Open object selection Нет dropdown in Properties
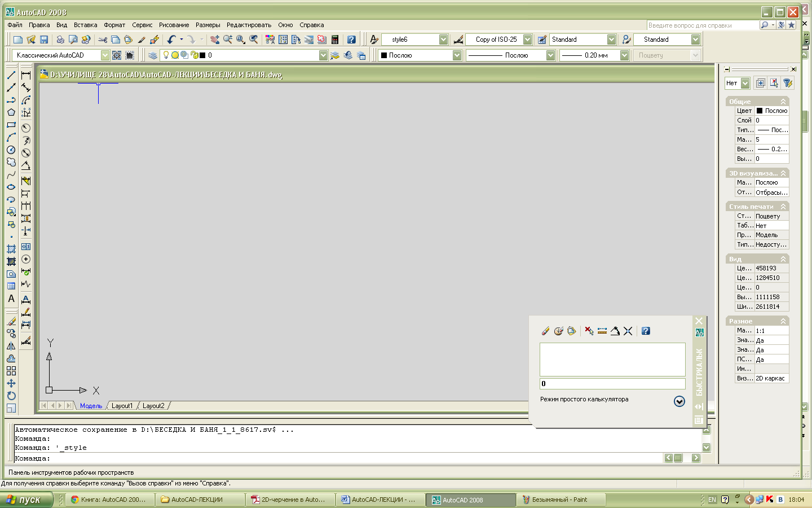 pos(745,83)
